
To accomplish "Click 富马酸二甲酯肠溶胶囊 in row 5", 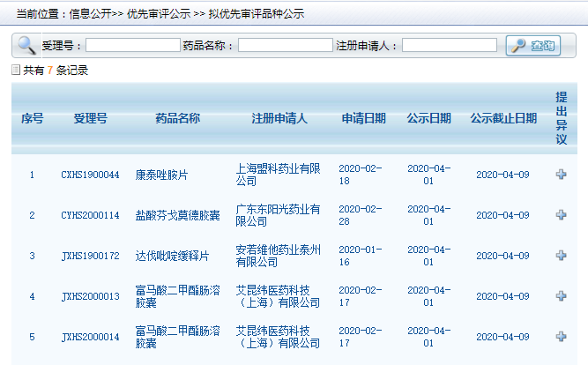I will (178, 337).
